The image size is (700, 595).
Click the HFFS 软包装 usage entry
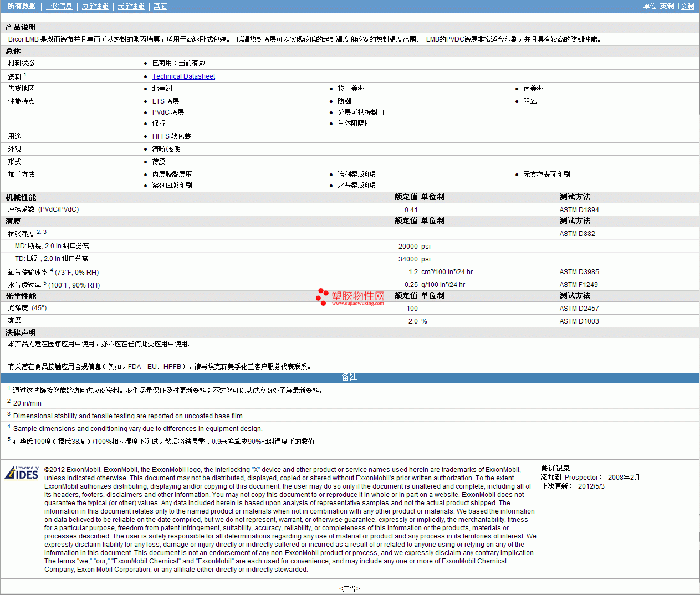click(x=171, y=136)
